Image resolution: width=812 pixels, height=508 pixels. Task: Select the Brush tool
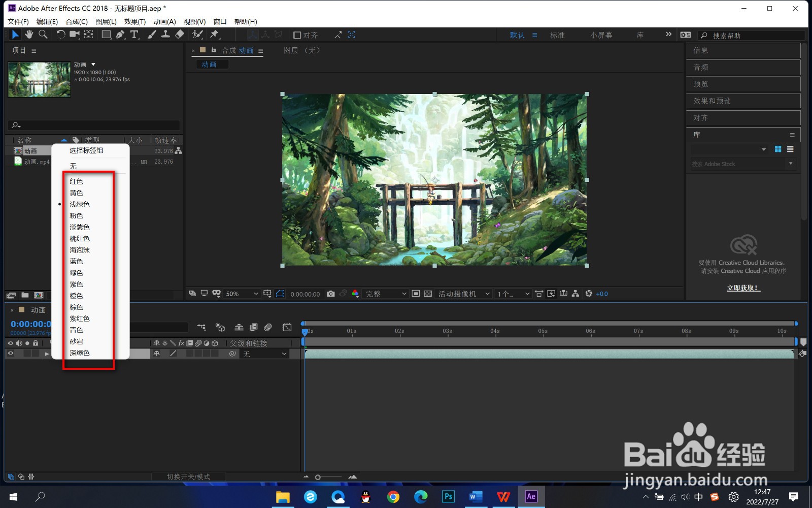pos(152,35)
